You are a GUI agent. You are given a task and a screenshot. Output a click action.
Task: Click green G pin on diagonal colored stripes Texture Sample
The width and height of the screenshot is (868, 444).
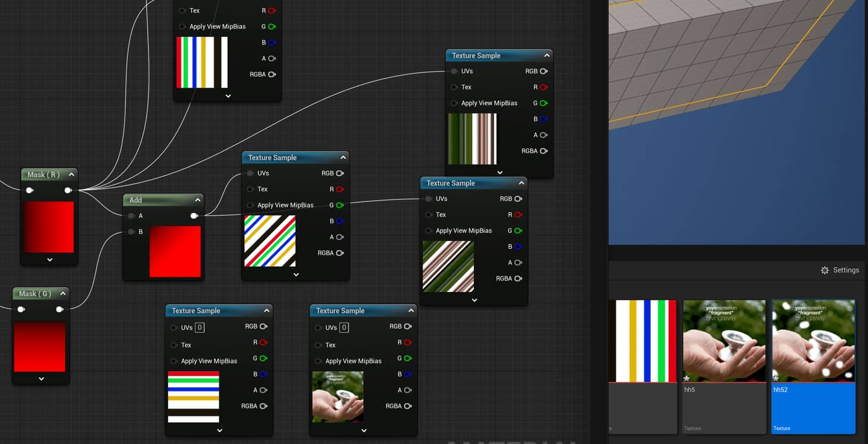[x=340, y=205]
